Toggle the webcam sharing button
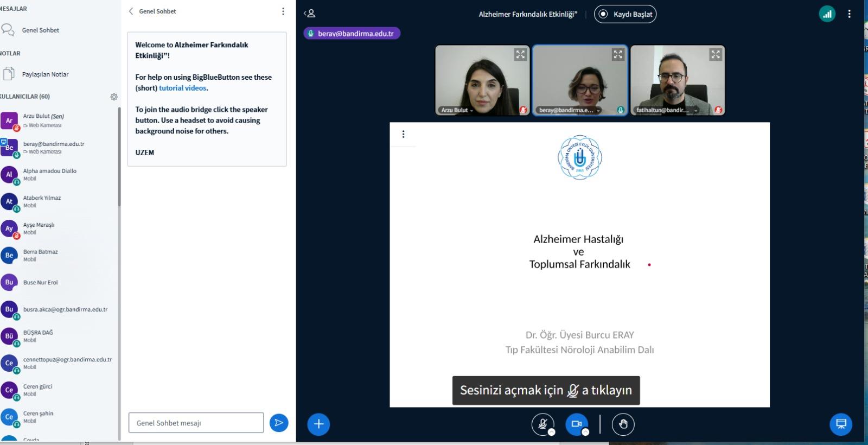The width and height of the screenshot is (868, 445). point(576,424)
